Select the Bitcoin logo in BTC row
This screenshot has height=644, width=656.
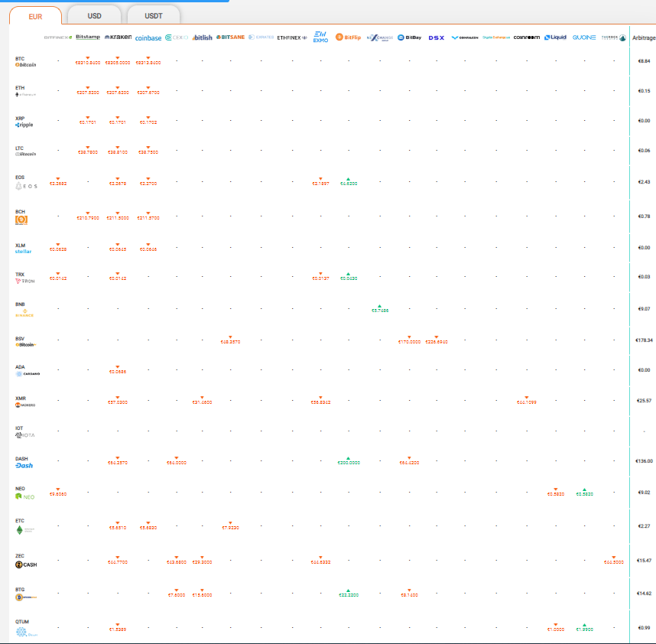(x=25, y=65)
